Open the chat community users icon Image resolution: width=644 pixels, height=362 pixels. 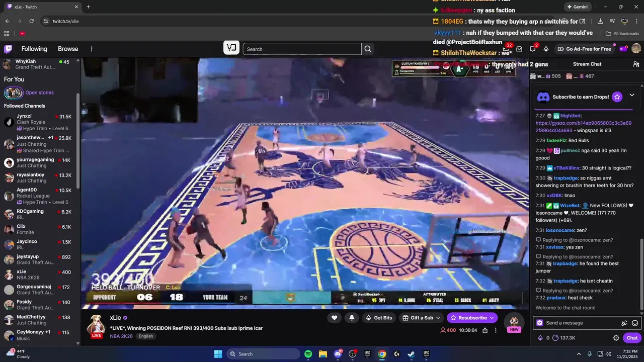click(x=636, y=64)
